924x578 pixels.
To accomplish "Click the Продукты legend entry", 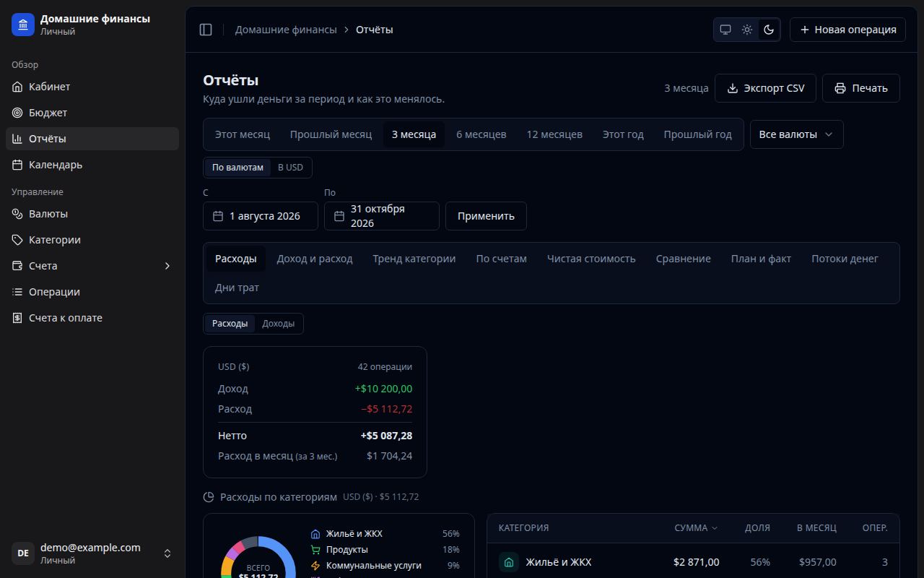I will point(385,550).
